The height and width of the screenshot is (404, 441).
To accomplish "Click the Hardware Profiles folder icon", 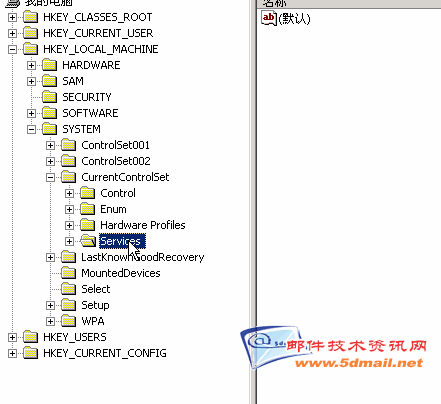I will click(x=88, y=225).
